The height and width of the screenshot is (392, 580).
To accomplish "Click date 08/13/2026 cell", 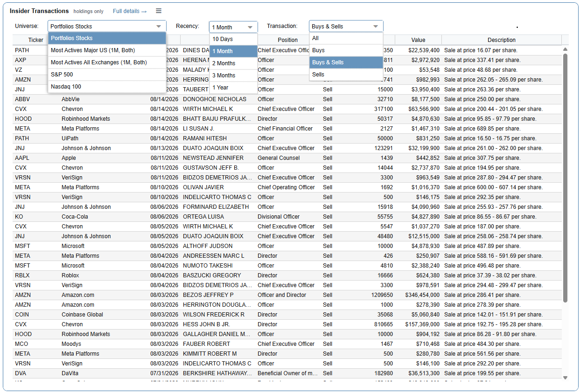I will (x=164, y=148).
